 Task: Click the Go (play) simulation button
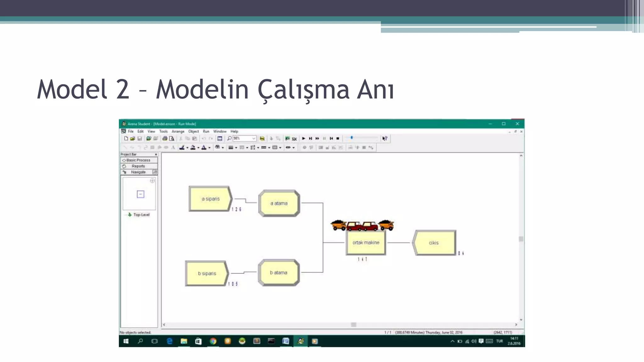[303, 138]
